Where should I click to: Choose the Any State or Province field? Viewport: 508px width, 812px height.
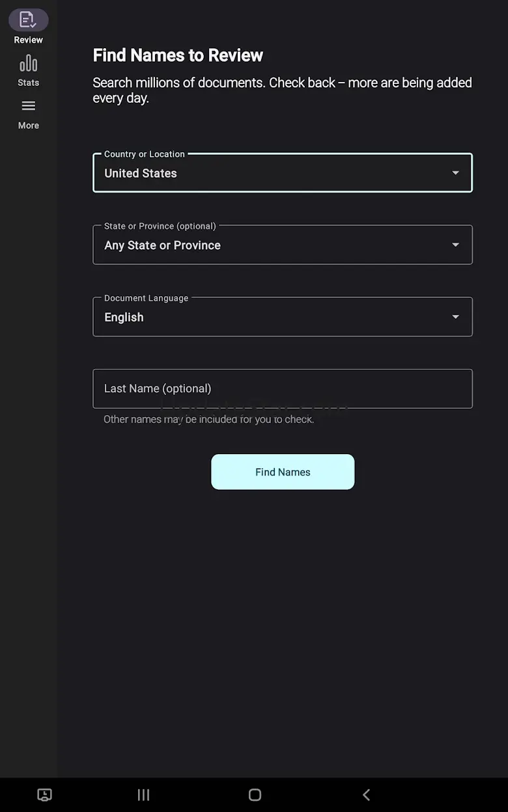click(163, 245)
